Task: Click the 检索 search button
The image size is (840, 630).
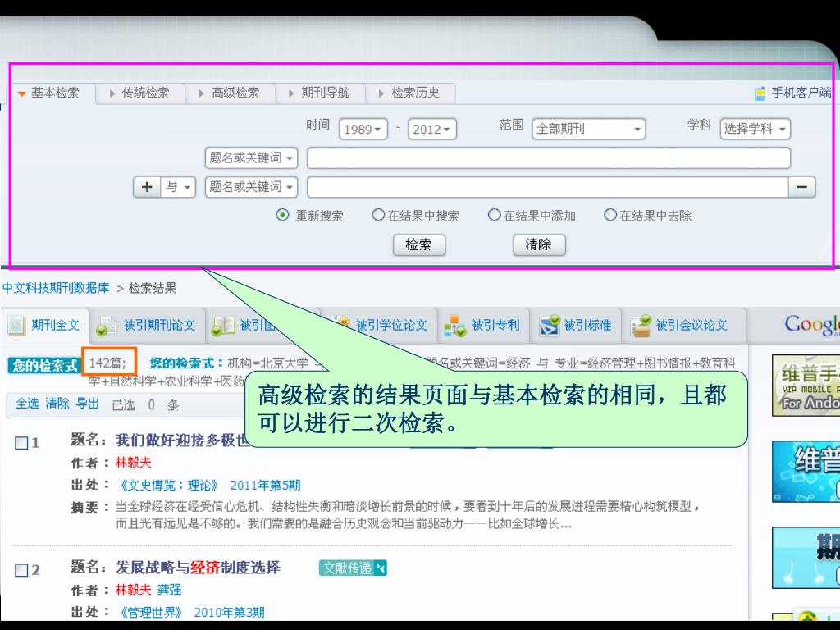Action: pyautogui.click(x=419, y=244)
